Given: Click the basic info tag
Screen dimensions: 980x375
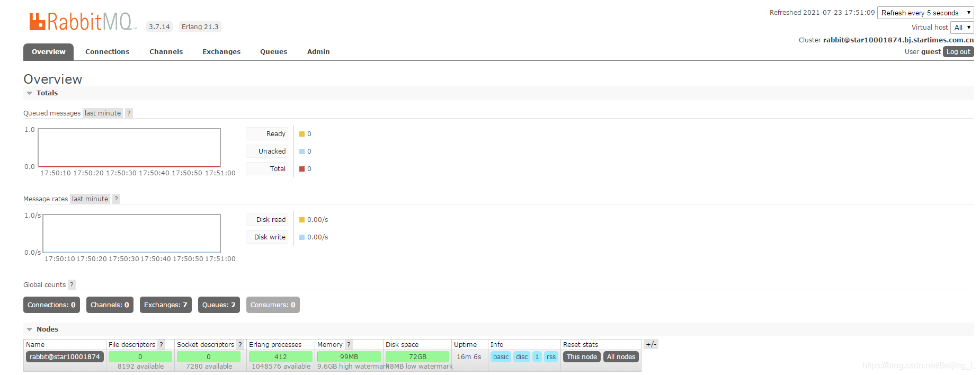Looking at the screenshot, I should (501, 356).
